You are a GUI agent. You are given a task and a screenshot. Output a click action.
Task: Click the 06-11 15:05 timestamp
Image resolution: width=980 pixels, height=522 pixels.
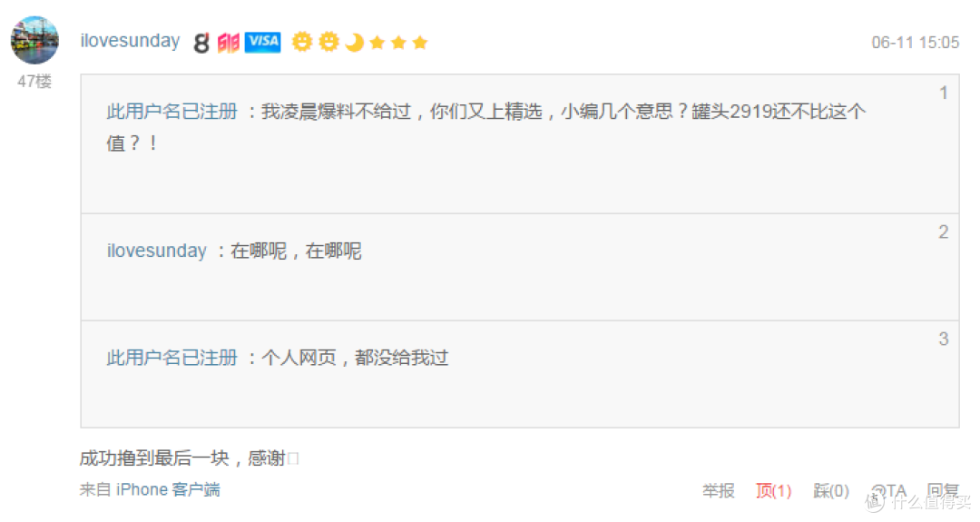coord(915,43)
